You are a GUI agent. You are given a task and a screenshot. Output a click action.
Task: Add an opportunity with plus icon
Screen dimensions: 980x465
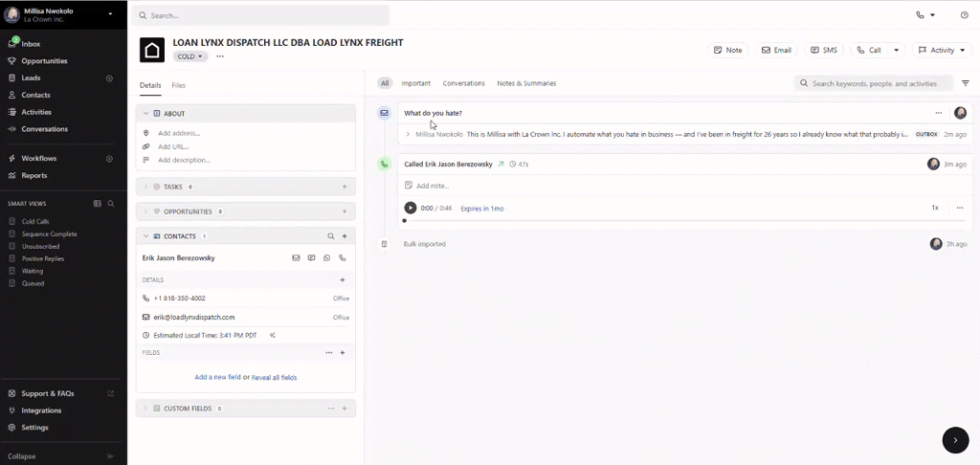click(x=345, y=211)
